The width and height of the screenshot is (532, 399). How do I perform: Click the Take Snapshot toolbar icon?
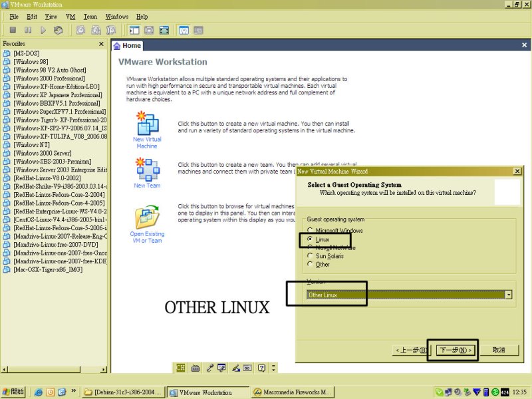pos(80,30)
